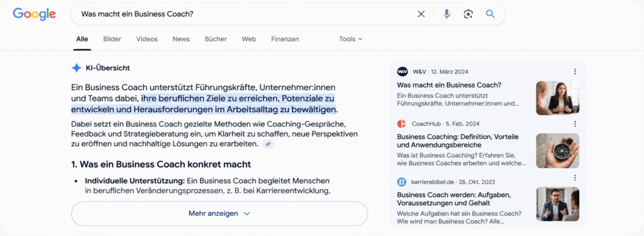
Task: Switch to the Bilder tab
Action: [x=112, y=39]
